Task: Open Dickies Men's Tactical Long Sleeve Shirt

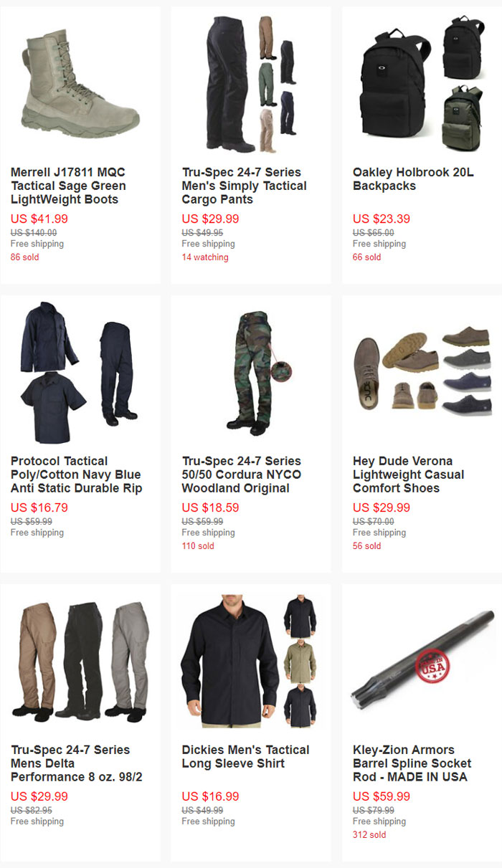Action: [x=246, y=757]
